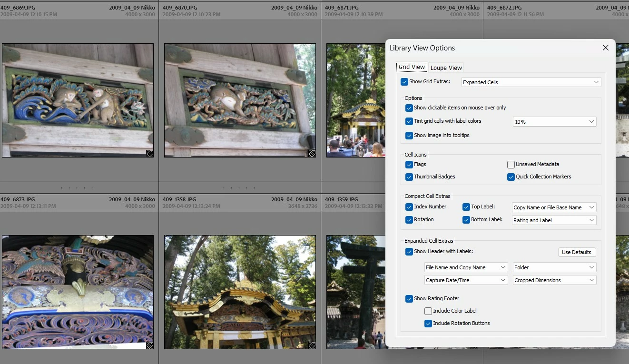Select the 409_6871.JPG shrine photo thumbnail

355,100
